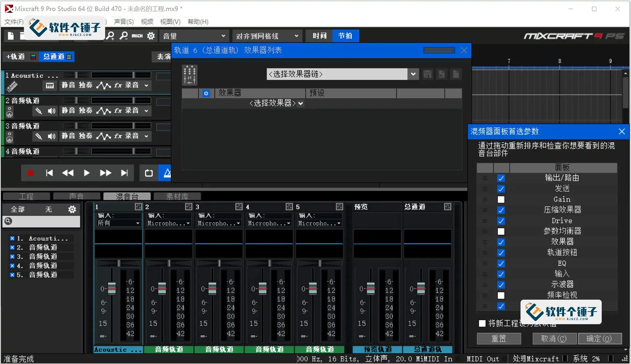Enable the Gain checkbox in mixer panel preferences
Viewport: 631px width, 364px height.
click(501, 199)
